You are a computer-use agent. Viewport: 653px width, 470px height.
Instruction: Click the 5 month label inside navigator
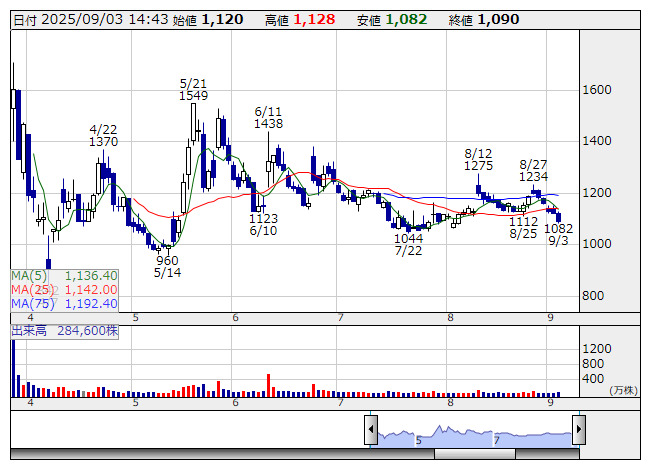pyautogui.click(x=419, y=440)
